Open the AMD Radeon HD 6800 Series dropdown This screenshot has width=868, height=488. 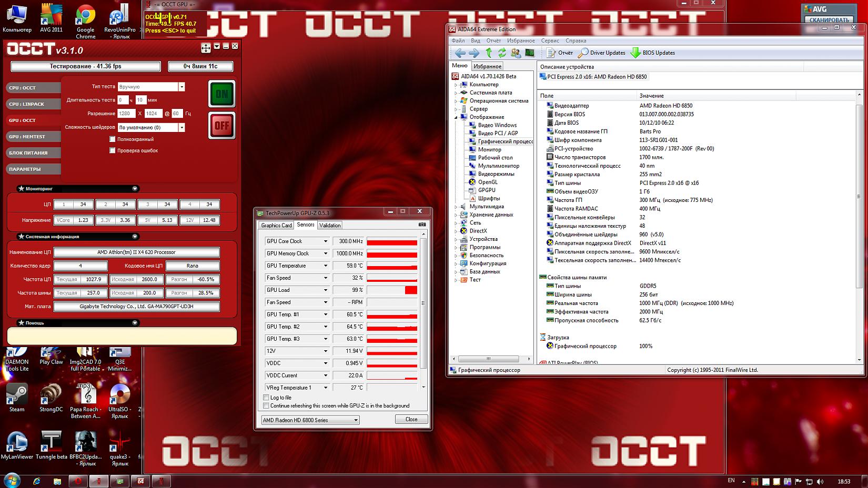(310, 420)
